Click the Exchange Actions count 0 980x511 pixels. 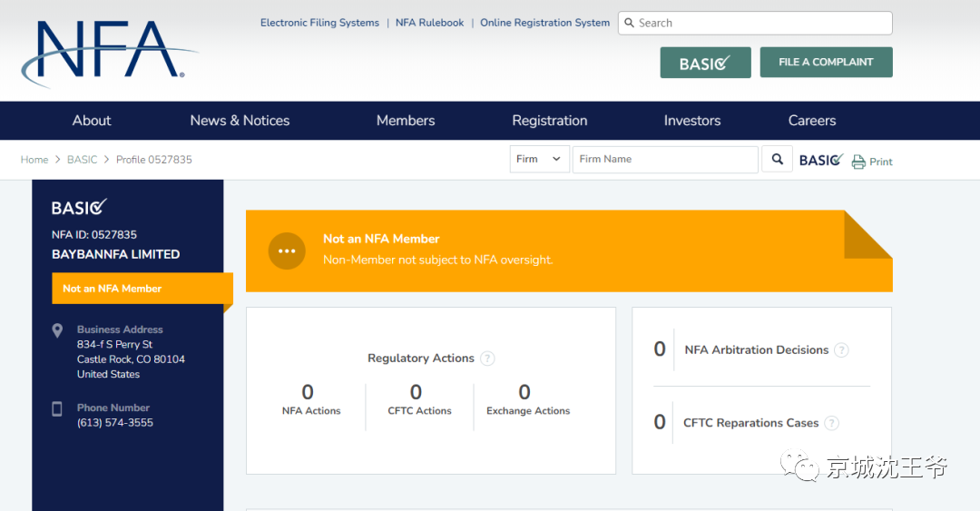[525, 392]
